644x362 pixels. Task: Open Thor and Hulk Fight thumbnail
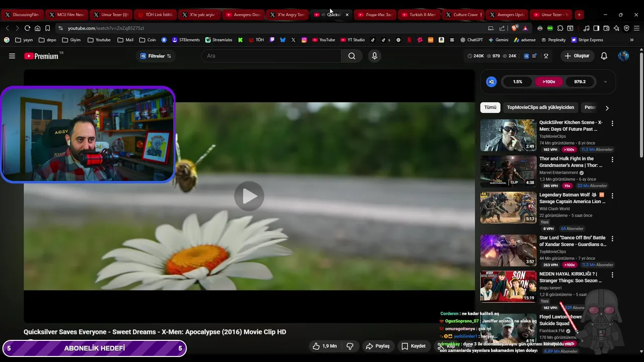pos(508,171)
